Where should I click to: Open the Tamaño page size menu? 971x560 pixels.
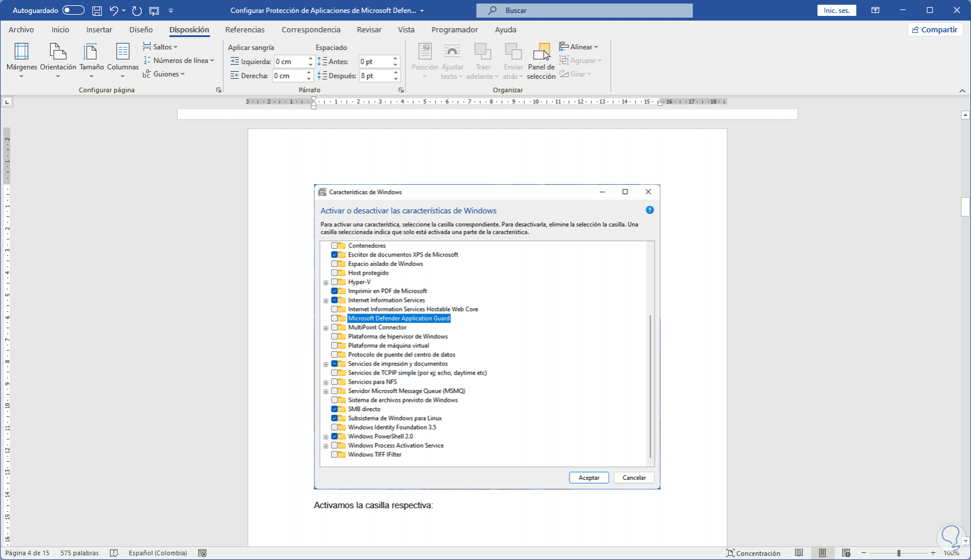coord(92,61)
